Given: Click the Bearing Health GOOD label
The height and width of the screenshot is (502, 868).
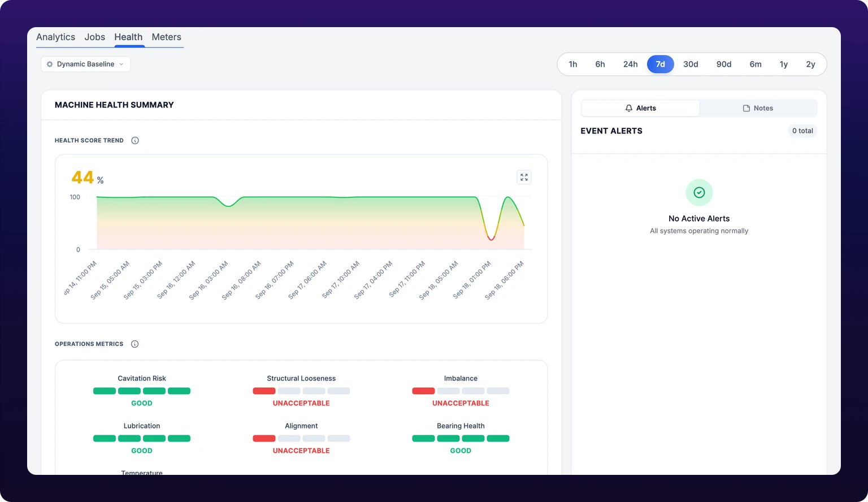Looking at the screenshot, I should tap(461, 451).
